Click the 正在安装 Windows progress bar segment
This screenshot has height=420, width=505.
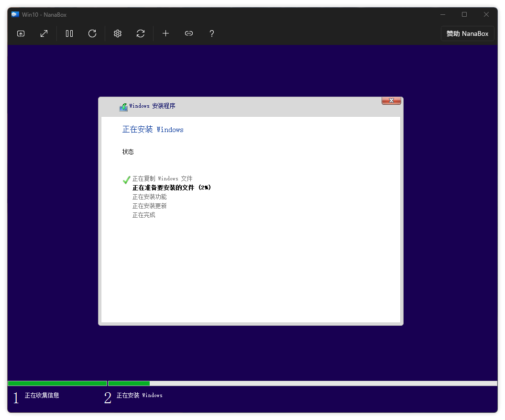[x=302, y=383]
